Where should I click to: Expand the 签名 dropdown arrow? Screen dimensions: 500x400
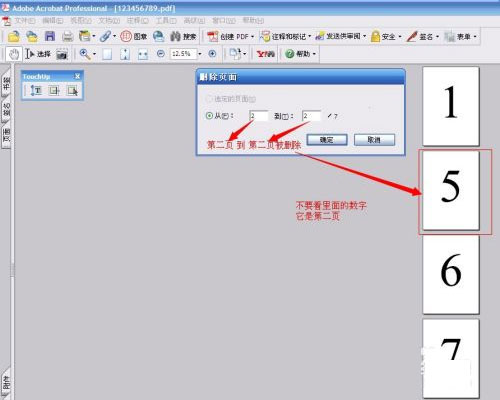437,36
